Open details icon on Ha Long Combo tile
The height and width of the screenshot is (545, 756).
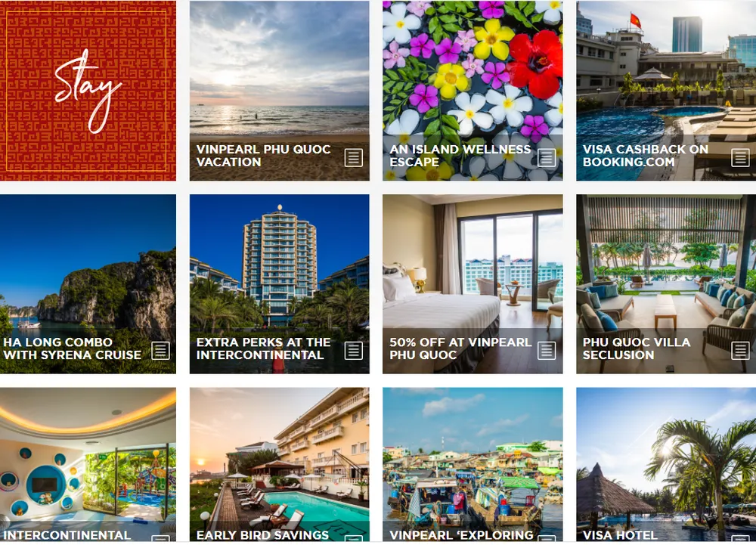click(x=160, y=350)
